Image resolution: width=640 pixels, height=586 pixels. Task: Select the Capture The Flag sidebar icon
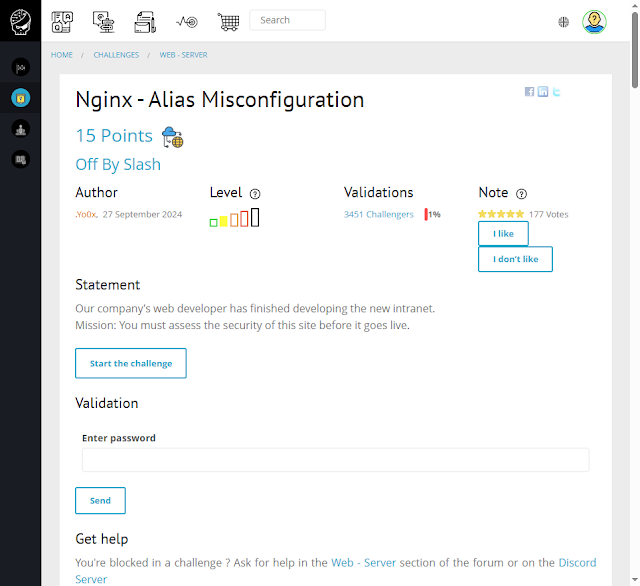[20, 67]
